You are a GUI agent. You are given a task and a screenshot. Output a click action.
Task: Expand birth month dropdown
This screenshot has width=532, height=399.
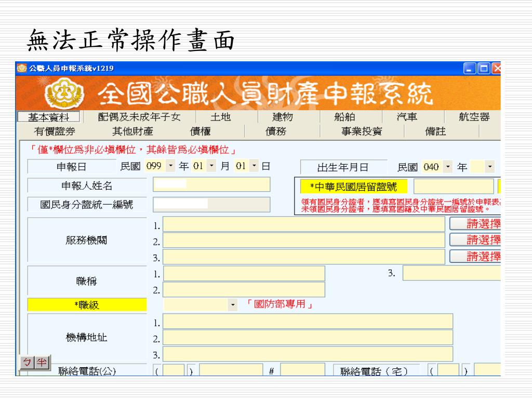pos(489,167)
